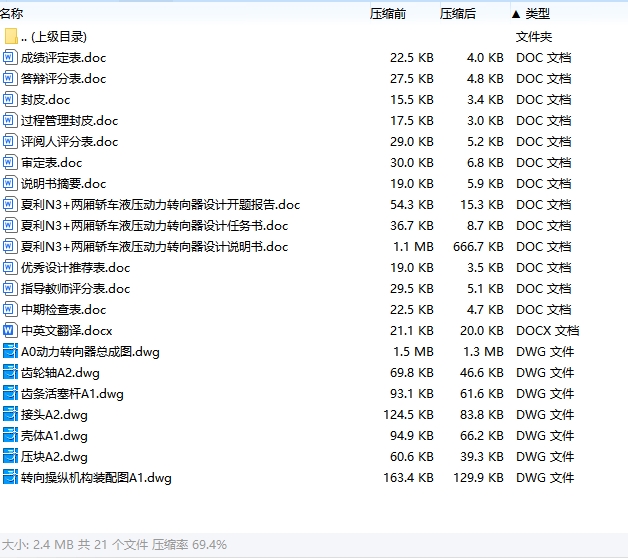Click the 答辩评分表.doc document icon

(10, 78)
